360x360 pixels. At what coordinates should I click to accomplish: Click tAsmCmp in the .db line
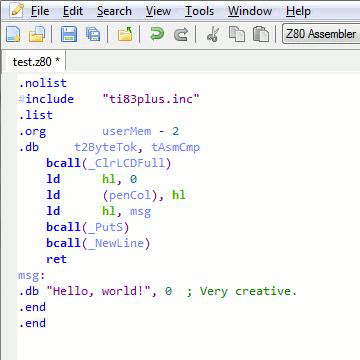point(176,147)
